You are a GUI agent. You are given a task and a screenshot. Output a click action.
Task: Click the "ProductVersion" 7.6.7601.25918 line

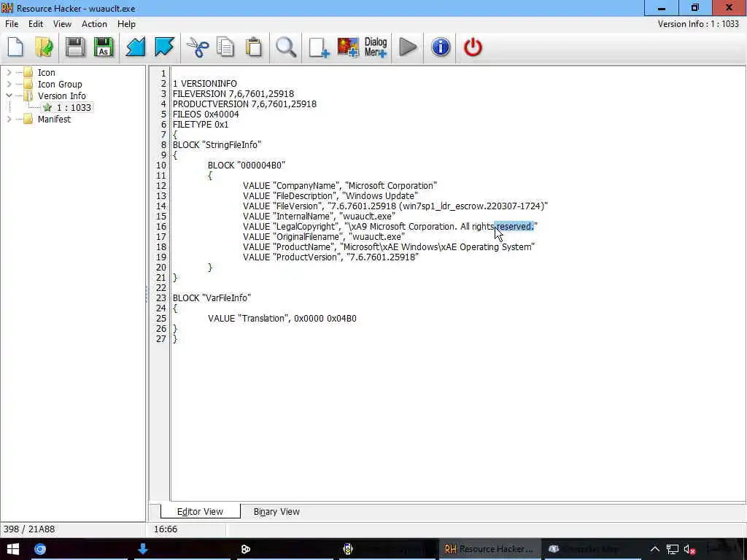click(x=330, y=257)
